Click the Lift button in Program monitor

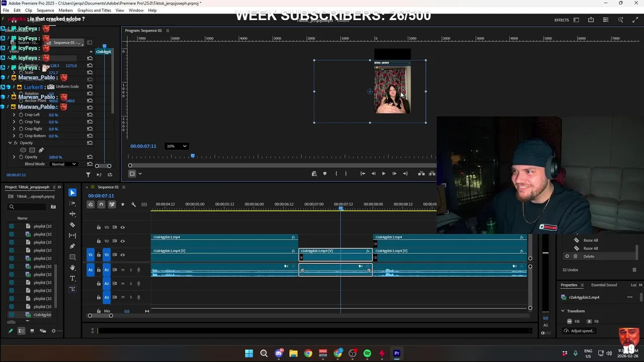[x=422, y=173]
